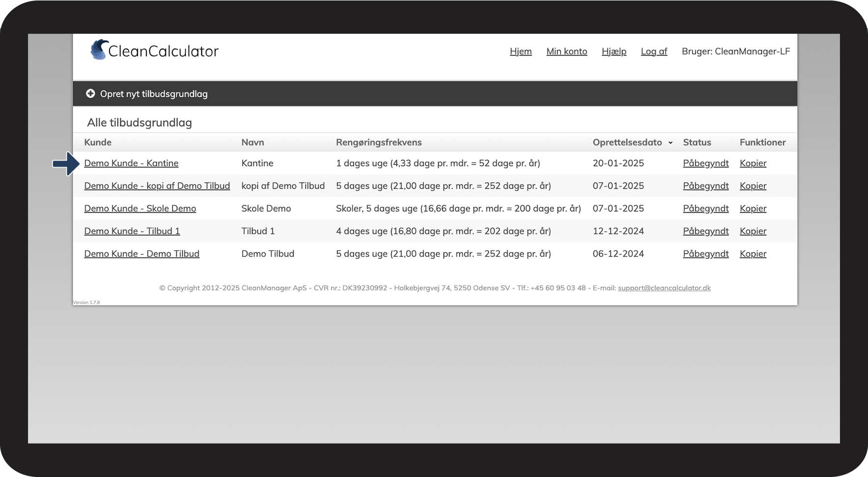The width and height of the screenshot is (868, 477).
Task: Click the Oprettelsesdato column header text
Action: [627, 142]
